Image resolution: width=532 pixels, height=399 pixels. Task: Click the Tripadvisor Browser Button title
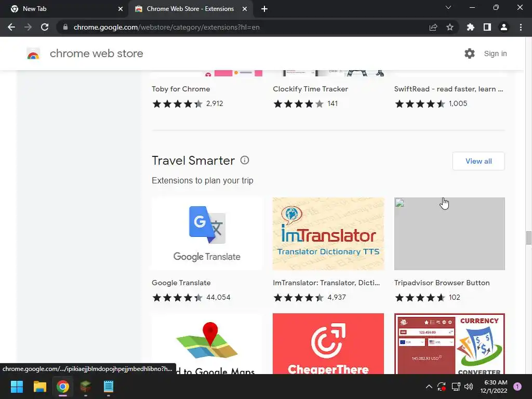pyautogui.click(x=442, y=283)
